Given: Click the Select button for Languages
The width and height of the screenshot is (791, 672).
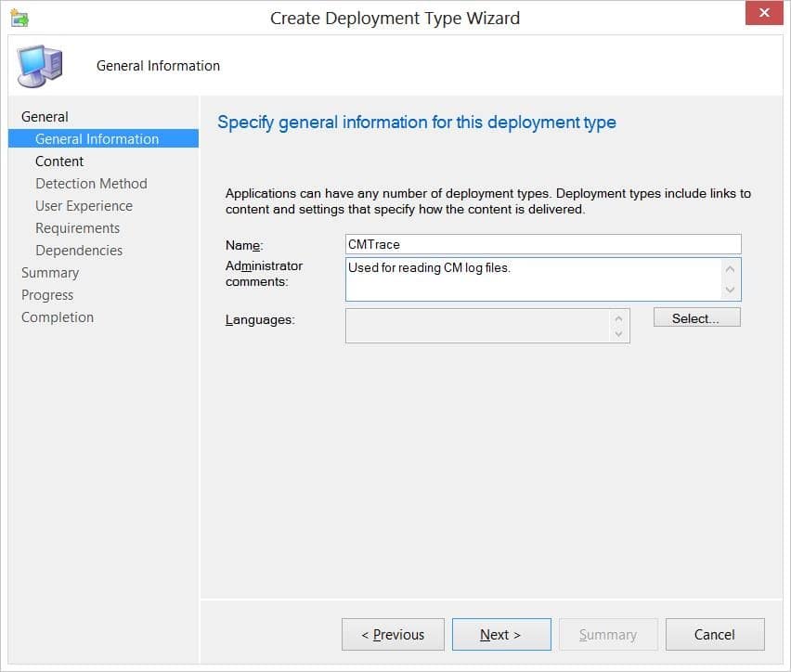Looking at the screenshot, I should 695,317.
